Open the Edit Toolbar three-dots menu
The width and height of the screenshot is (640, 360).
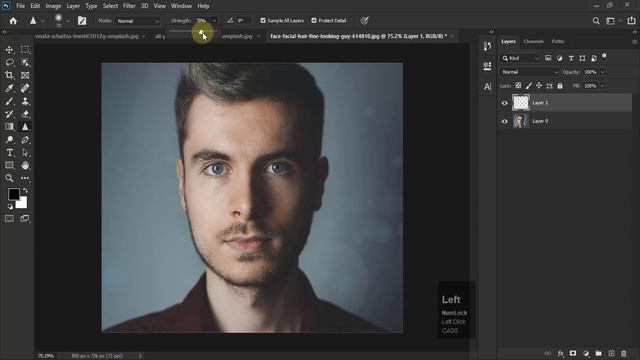(25, 178)
